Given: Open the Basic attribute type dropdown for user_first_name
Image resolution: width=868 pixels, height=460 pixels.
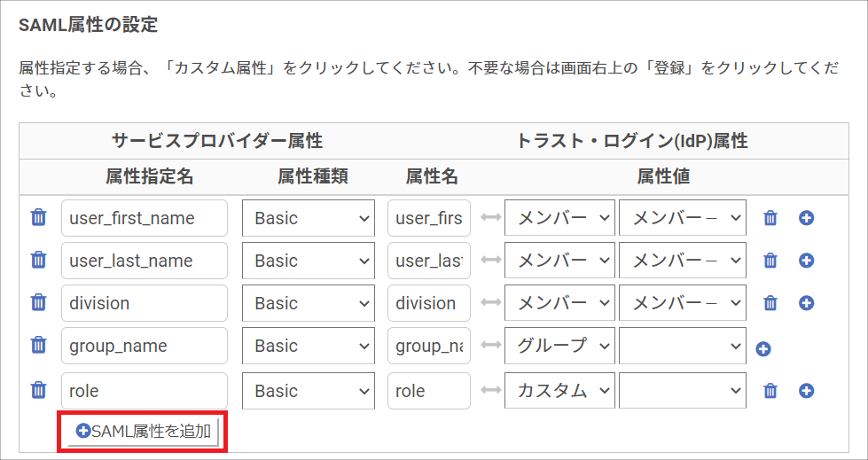Looking at the screenshot, I should point(309,218).
